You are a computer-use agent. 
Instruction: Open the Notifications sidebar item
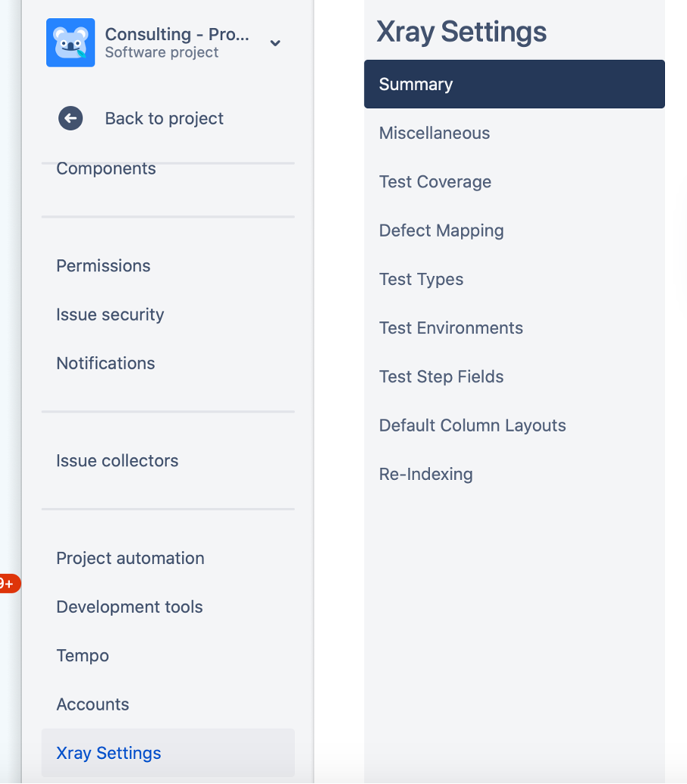105,363
